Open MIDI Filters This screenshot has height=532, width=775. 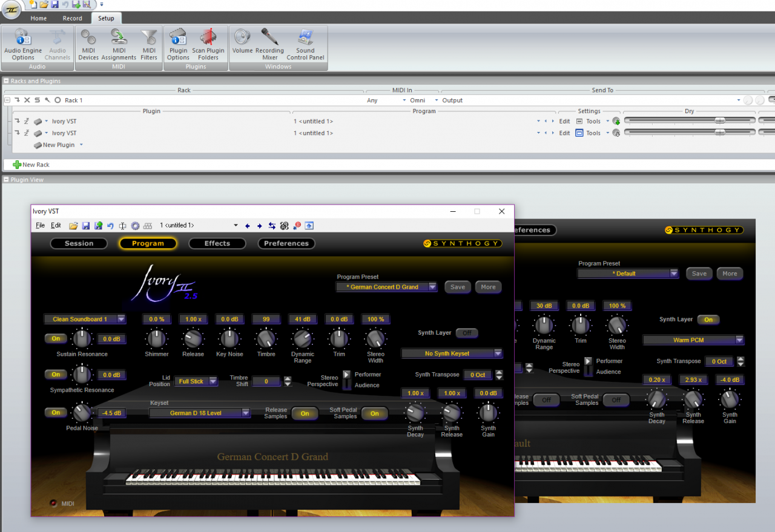pyautogui.click(x=149, y=45)
